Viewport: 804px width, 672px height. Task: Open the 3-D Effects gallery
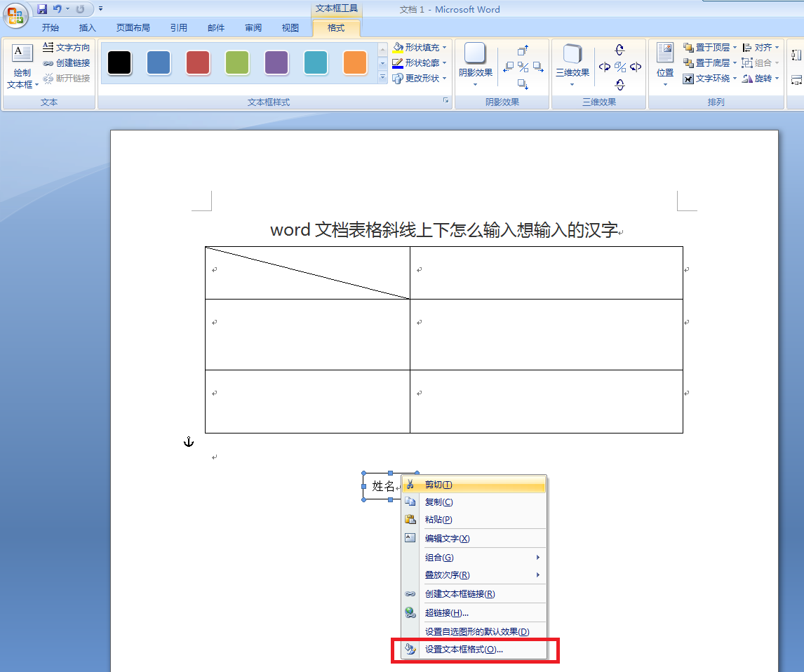[572, 65]
